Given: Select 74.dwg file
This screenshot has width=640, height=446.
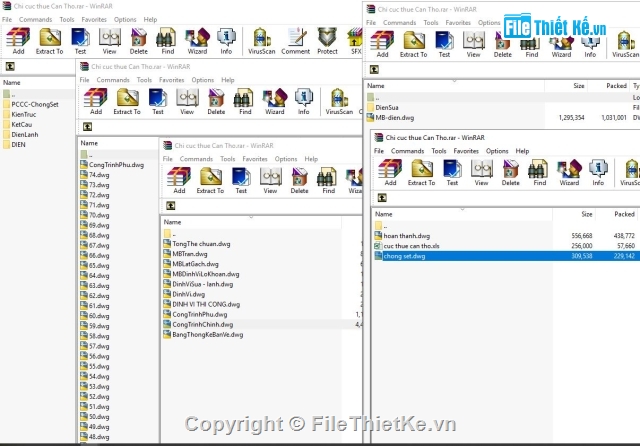Looking at the screenshot, I should (x=95, y=175).
